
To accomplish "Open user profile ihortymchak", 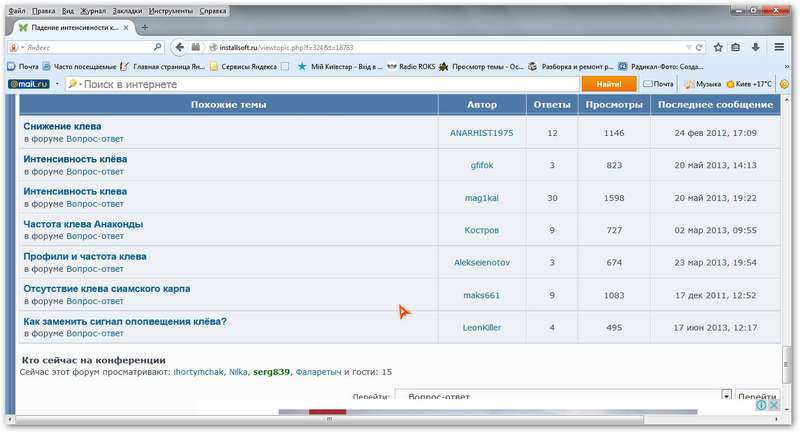I will point(198,372).
